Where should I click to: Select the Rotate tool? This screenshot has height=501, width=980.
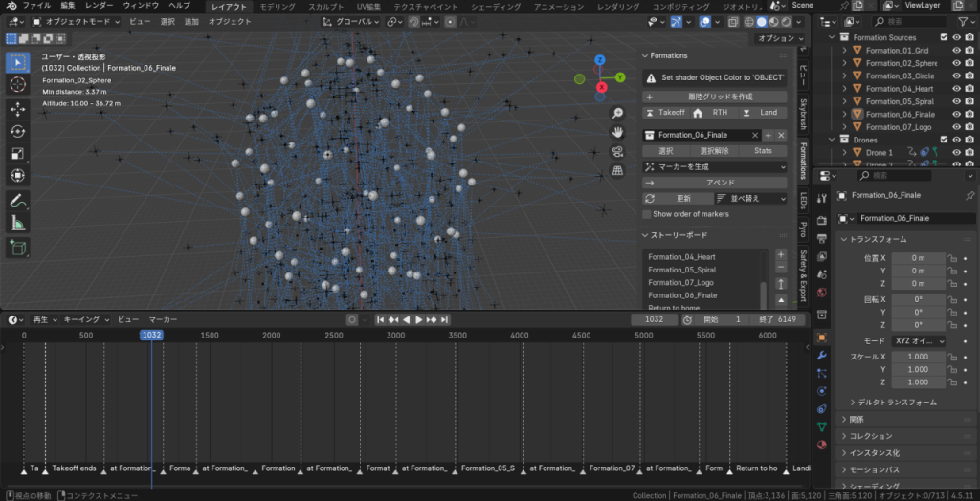pyautogui.click(x=17, y=131)
